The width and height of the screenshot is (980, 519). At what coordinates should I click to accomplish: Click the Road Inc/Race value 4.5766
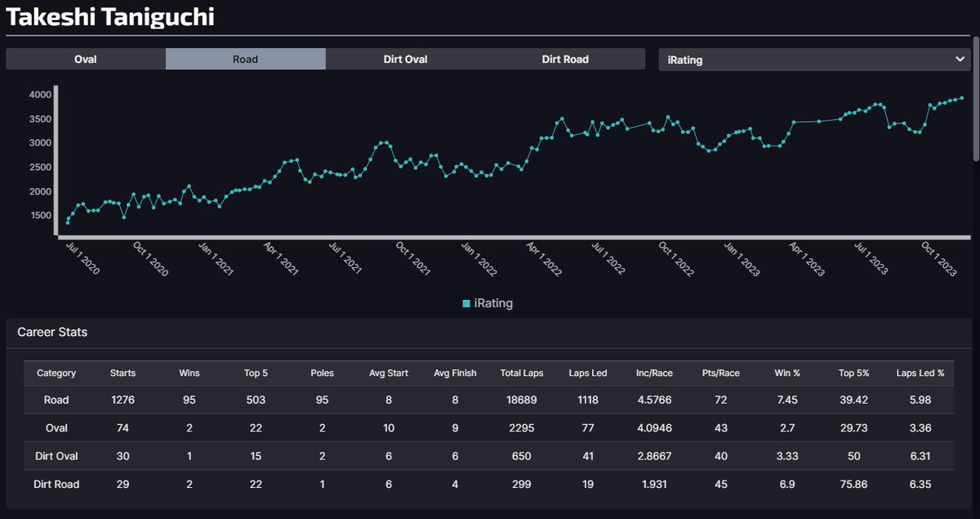(x=654, y=400)
